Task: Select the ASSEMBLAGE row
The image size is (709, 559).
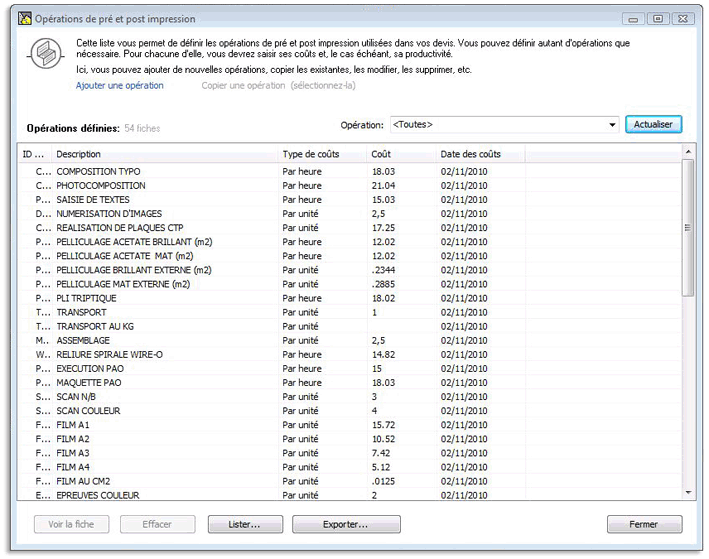Action: [x=350, y=340]
